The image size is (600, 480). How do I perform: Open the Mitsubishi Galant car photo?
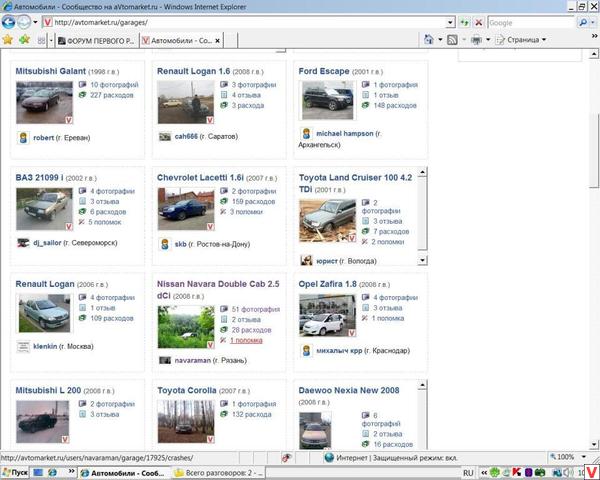click(x=44, y=102)
